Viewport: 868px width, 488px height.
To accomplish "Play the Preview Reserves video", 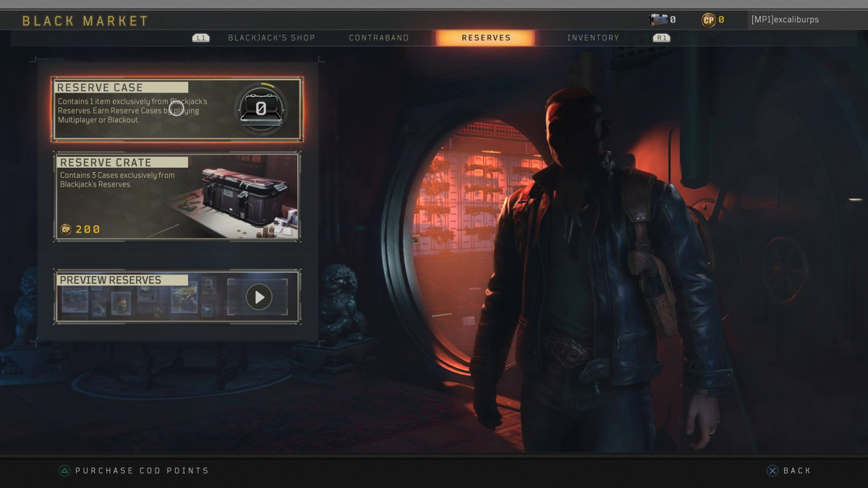I will tap(259, 297).
